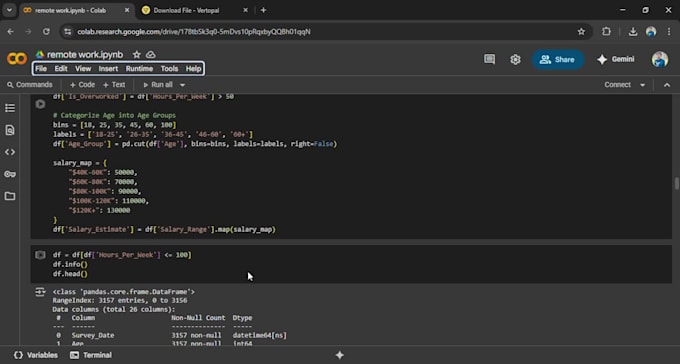Open a new browser tab
The width and height of the screenshot is (680, 364).
[x=263, y=10]
